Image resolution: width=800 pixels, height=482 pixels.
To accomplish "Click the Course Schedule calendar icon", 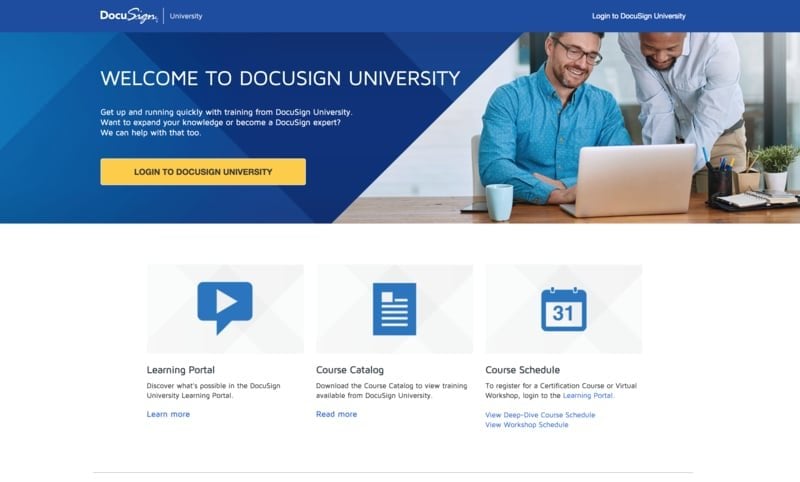I will (x=564, y=309).
